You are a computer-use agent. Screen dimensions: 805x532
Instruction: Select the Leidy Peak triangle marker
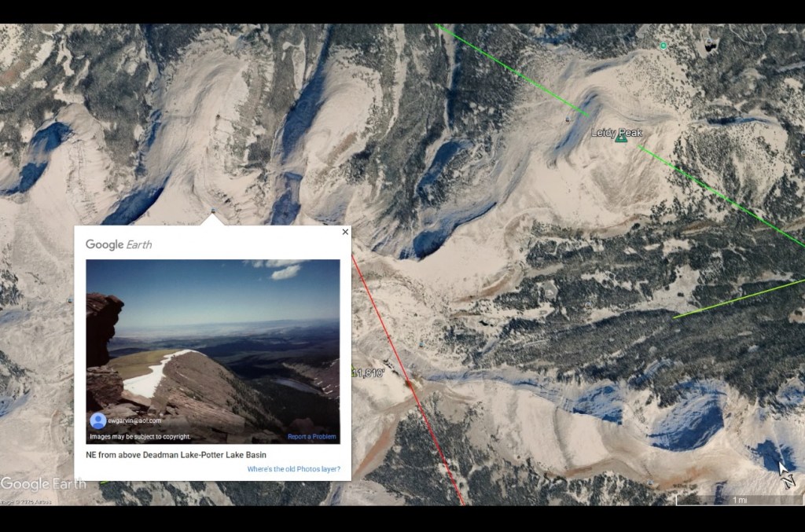(x=621, y=138)
